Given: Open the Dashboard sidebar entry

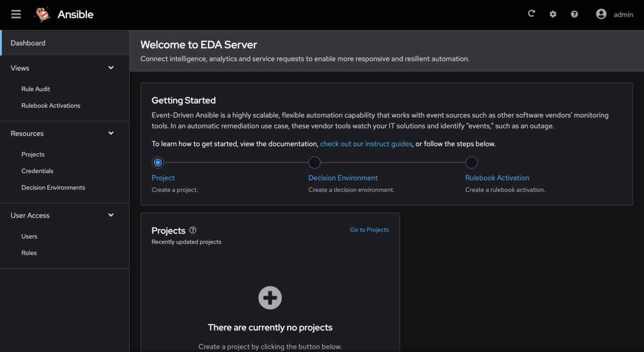Looking at the screenshot, I should click(x=28, y=42).
